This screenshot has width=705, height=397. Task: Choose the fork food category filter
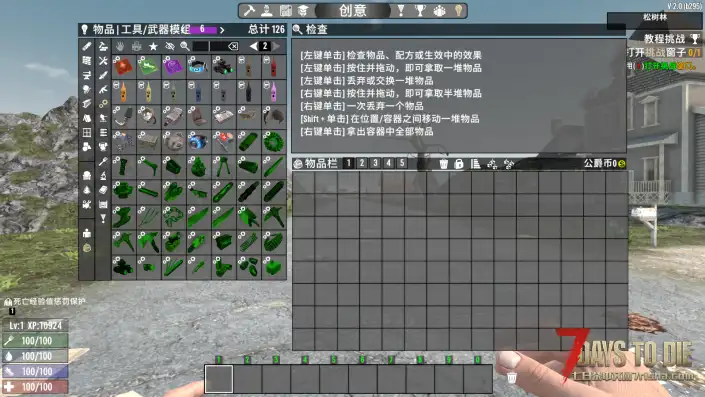coord(103,161)
